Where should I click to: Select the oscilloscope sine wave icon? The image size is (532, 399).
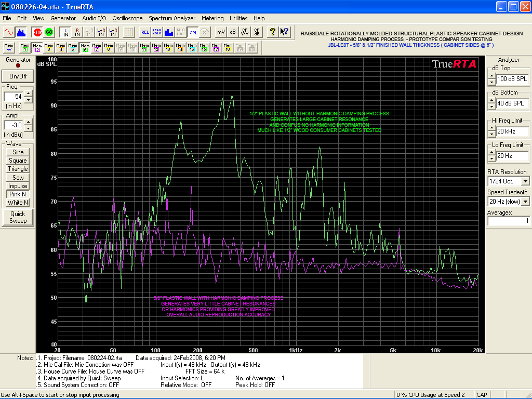click(9, 32)
